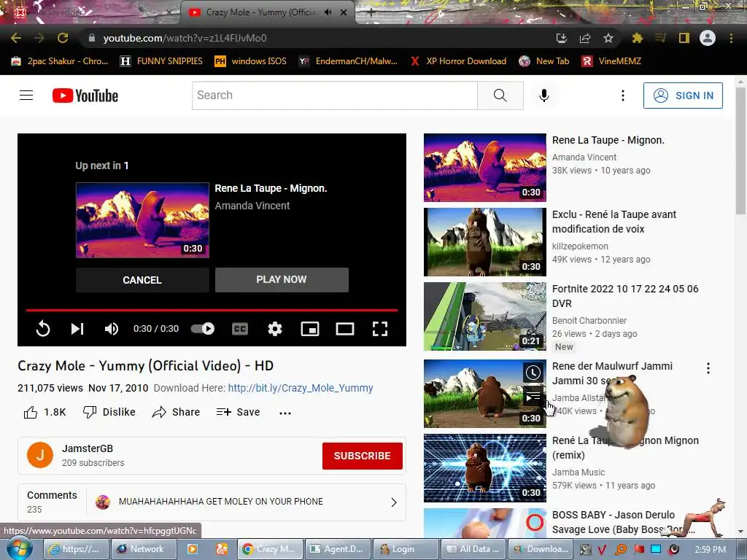Open the XP Horror Download bookmark
The width and height of the screenshot is (747, 560).
click(458, 61)
